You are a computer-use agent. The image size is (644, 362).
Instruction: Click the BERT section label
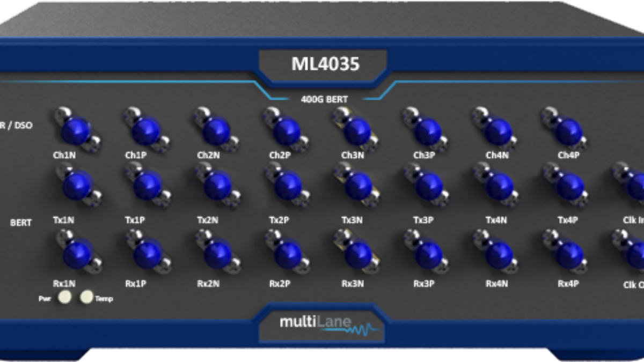pyautogui.click(x=21, y=223)
